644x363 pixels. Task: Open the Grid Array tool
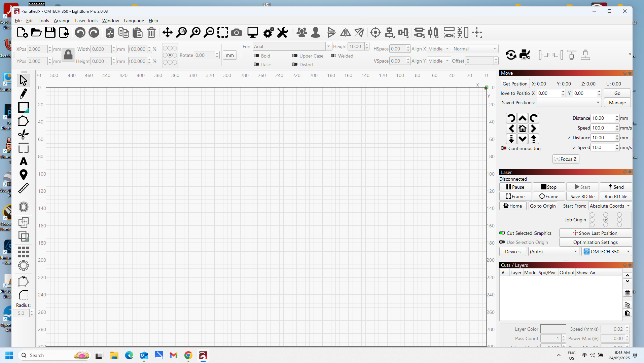pos(23,252)
